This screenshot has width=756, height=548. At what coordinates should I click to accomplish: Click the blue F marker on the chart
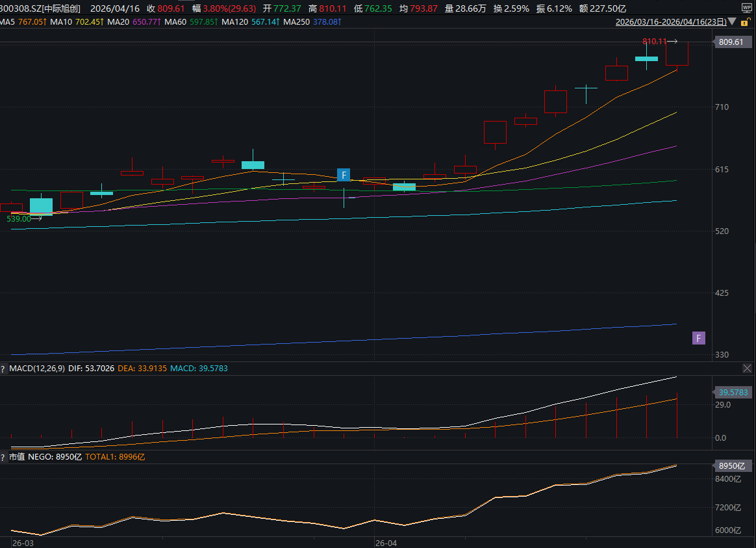coord(344,175)
